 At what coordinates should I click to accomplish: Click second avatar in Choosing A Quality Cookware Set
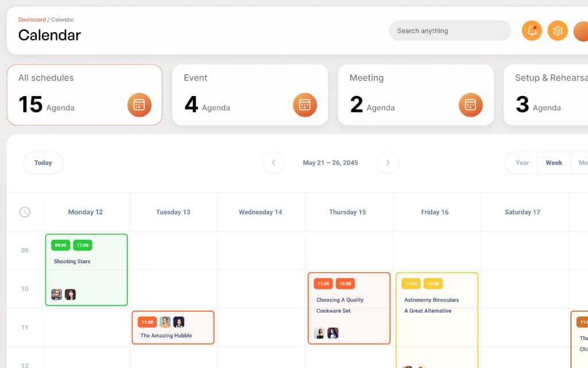click(x=333, y=333)
